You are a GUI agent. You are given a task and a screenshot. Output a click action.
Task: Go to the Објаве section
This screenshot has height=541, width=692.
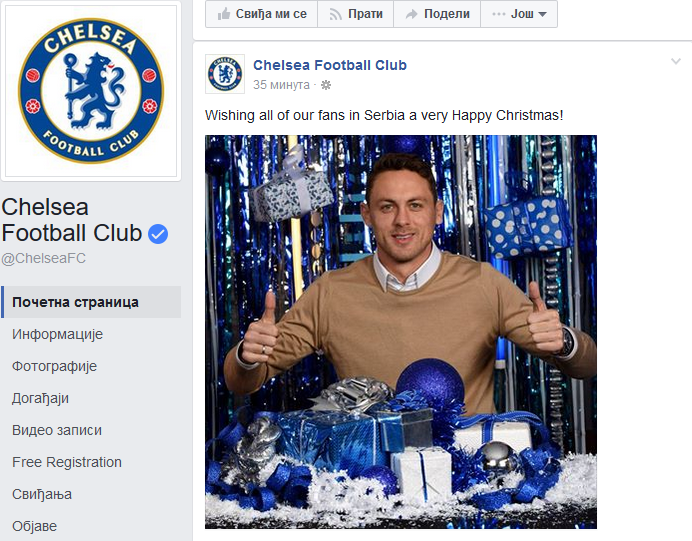[x=35, y=526]
